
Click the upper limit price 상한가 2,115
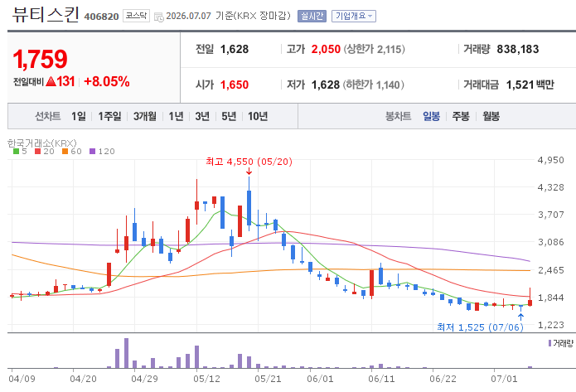click(x=375, y=49)
